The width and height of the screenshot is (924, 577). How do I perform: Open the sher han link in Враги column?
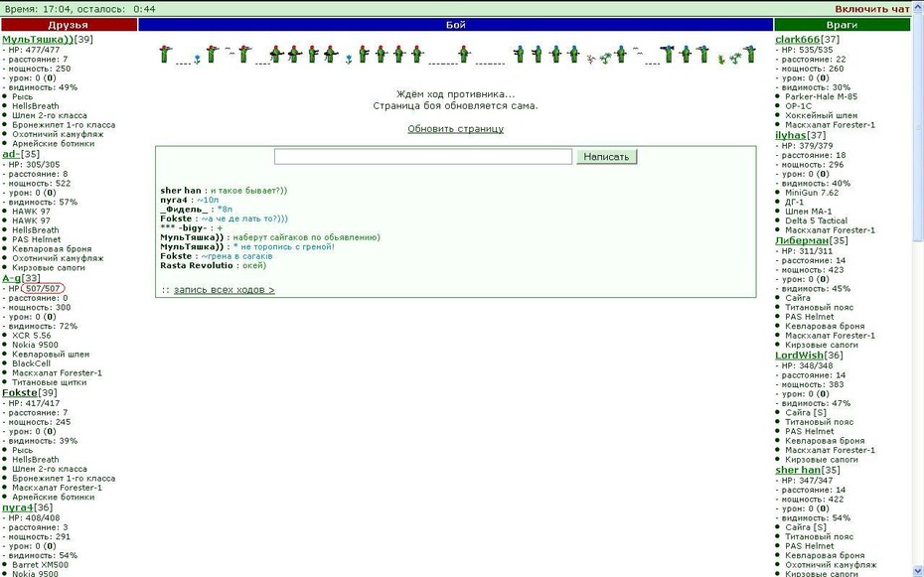[x=798, y=471]
